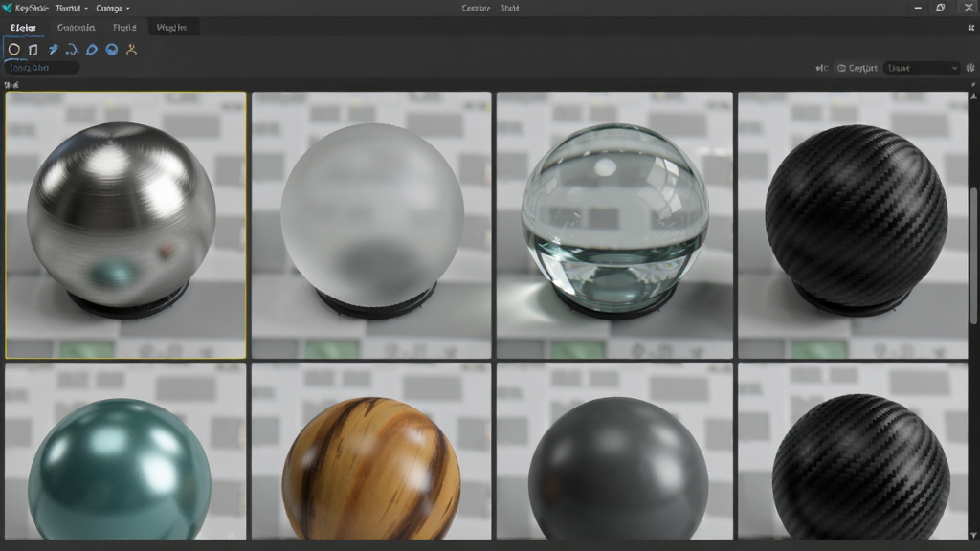Close the KeyShot window

pos(969,8)
